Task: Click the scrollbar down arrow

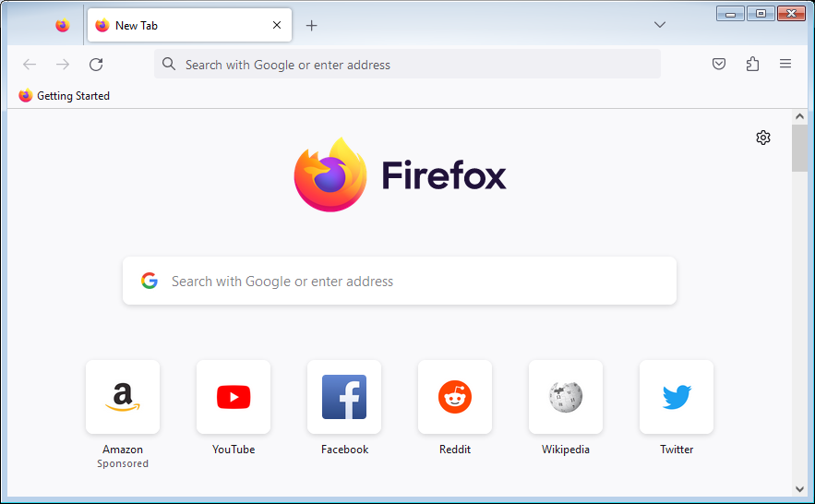Action: pyautogui.click(x=799, y=489)
